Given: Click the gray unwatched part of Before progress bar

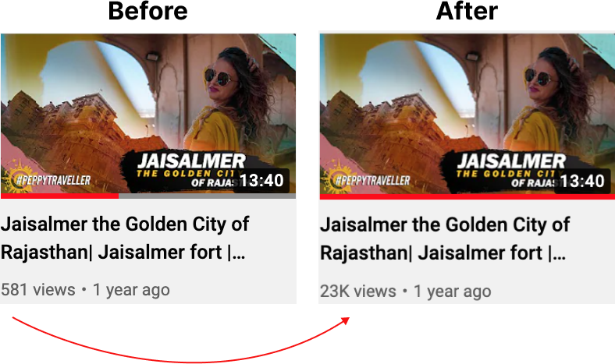Looking at the screenshot, I should (x=207, y=196).
